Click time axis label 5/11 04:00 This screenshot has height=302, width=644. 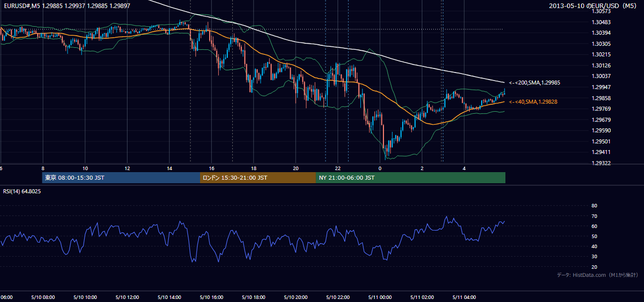click(x=465, y=297)
